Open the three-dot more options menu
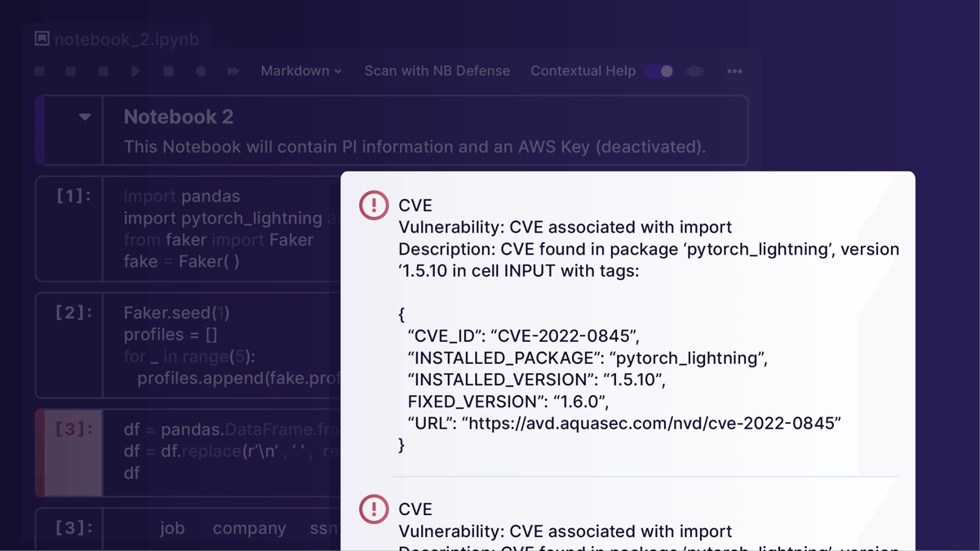The width and height of the screenshot is (980, 551). 734,72
